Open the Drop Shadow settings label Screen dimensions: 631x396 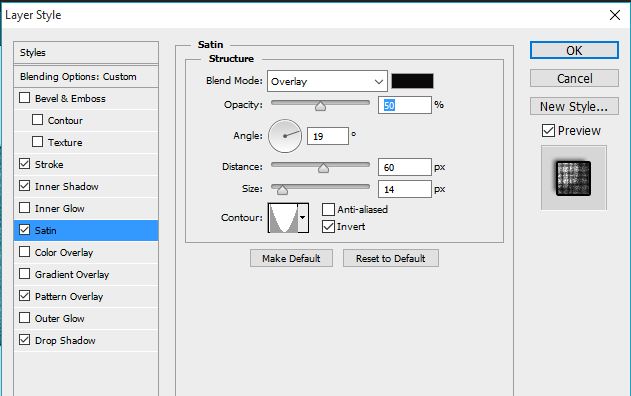pyautogui.click(x=65, y=340)
